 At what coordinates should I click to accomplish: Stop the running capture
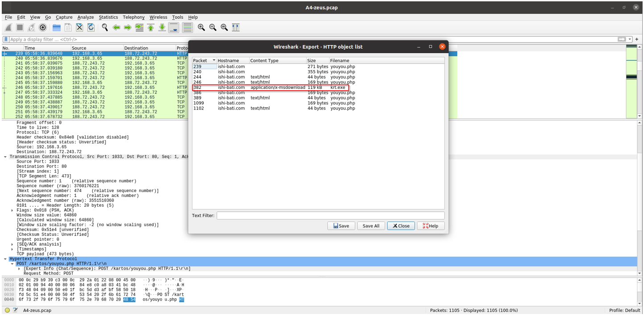tap(20, 28)
